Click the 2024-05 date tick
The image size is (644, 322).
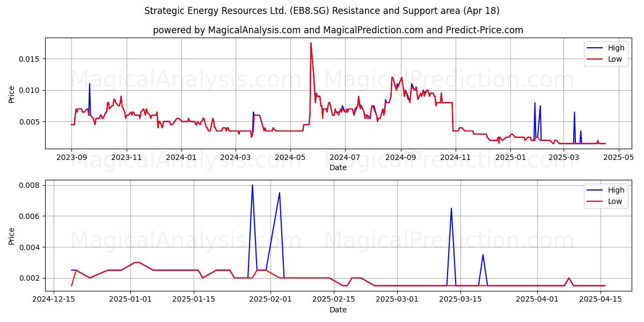[290, 157]
